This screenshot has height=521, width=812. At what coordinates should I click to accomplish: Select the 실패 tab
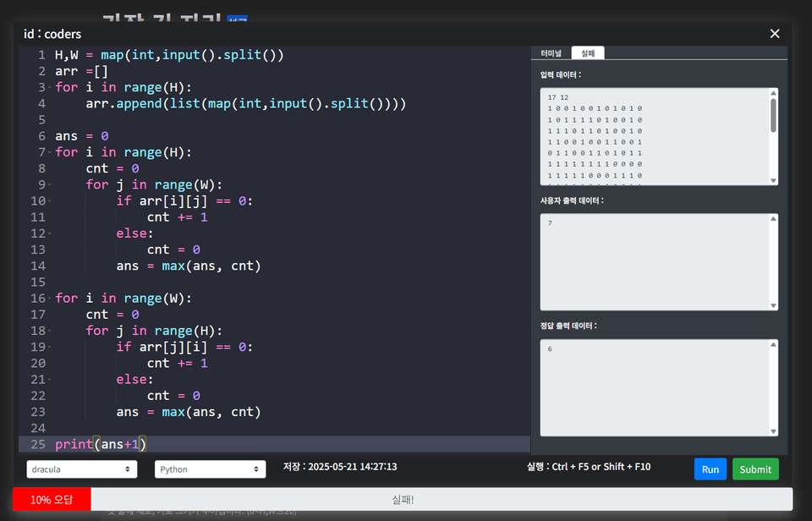pos(588,53)
